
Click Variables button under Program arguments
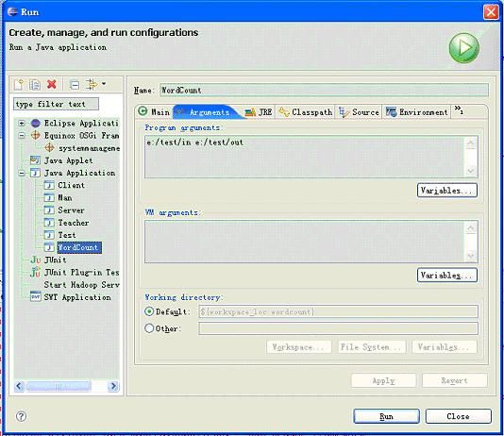coord(447,191)
